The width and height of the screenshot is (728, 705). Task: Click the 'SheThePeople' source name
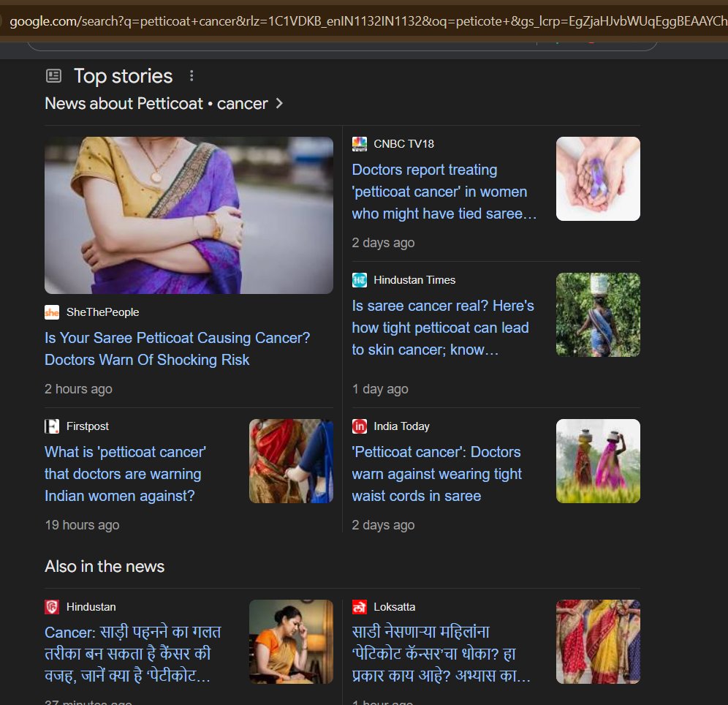pos(102,312)
